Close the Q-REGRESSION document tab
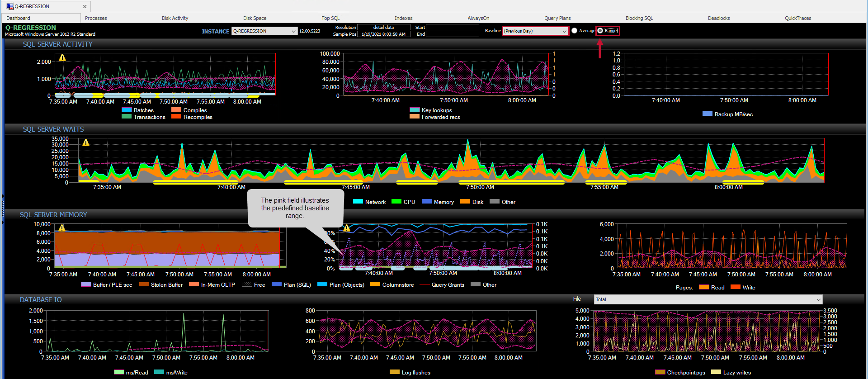The image size is (868, 379). pyautogui.click(x=85, y=6)
